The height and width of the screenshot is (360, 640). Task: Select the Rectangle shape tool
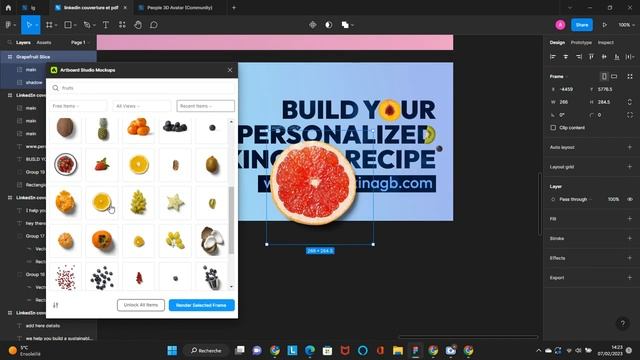click(x=68, y=25)
